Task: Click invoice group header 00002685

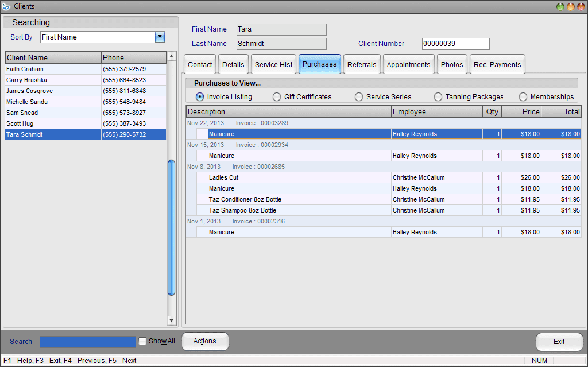Action: [x=384, y=167]
